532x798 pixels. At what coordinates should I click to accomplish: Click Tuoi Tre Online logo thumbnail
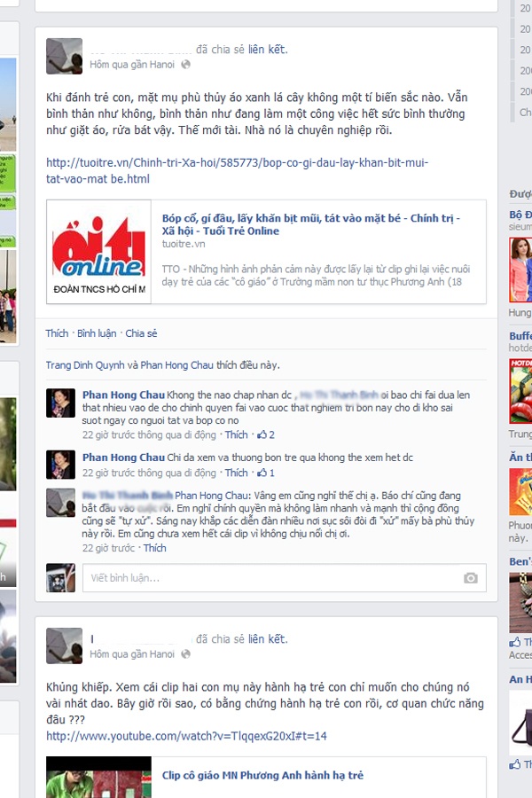[x=98, y=252]
